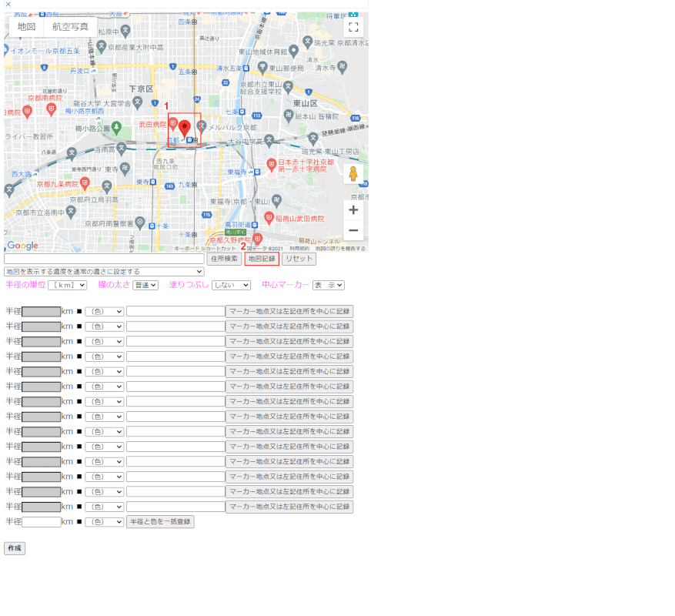Click the 京都市立東山総合支援学校 school icon
675x616 pixels.
point(288,87)
